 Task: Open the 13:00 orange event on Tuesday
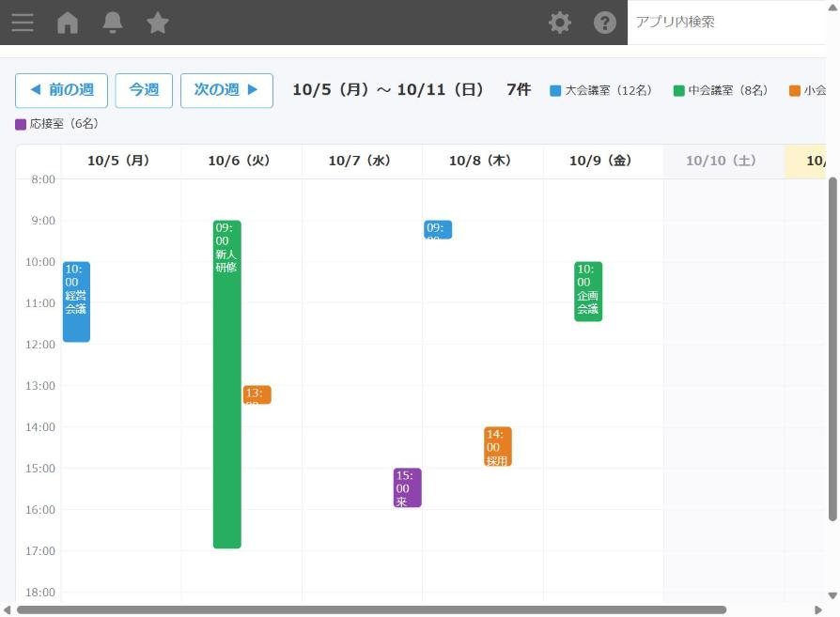coord(257,394)
